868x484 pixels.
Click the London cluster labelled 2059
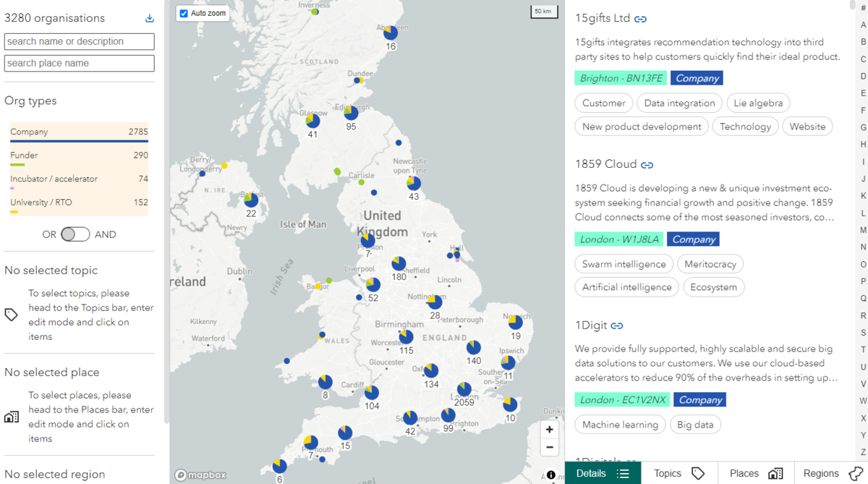tap(464, 390)
